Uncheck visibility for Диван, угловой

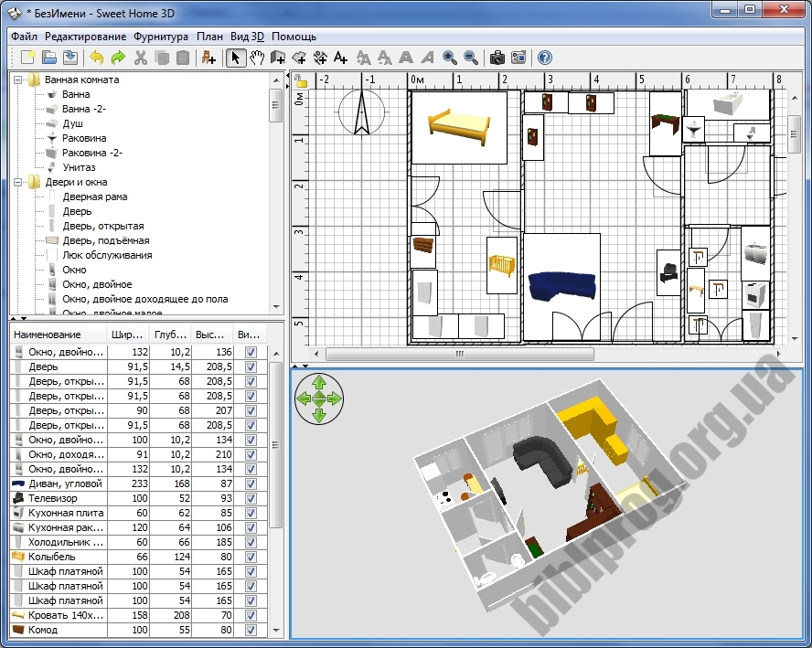251,483
